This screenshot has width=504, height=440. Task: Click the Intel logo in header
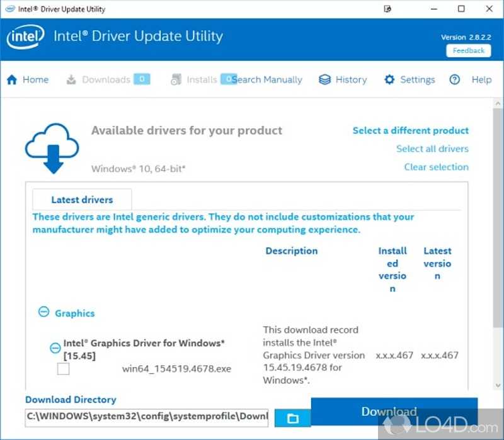(x=25, y=37)
